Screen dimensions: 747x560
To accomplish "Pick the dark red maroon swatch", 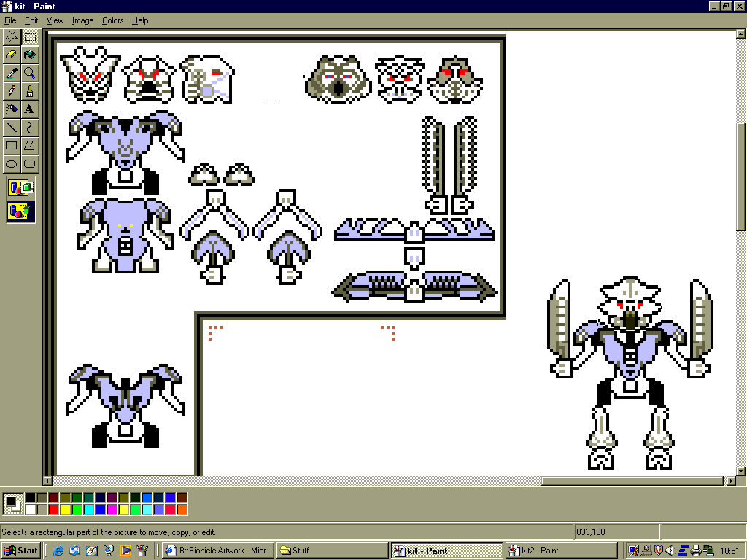I will point(53,498).
